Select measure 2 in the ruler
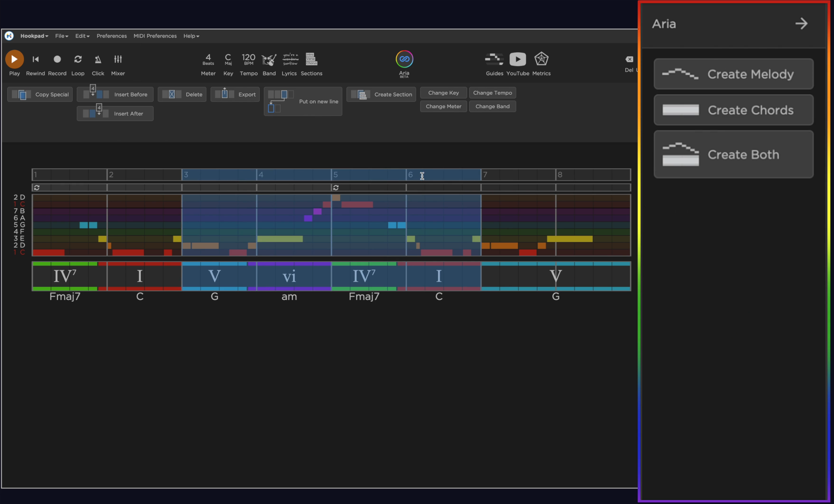The height and width of the screenshot is (504, 834). pyautogui.click(x=144, y=175)
